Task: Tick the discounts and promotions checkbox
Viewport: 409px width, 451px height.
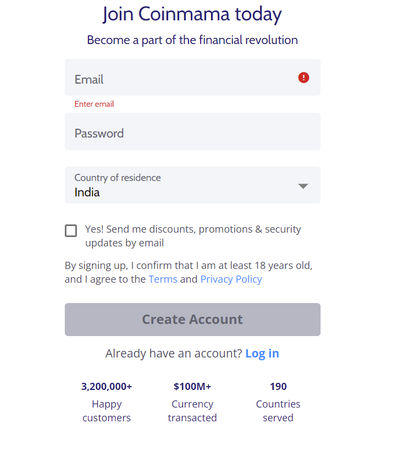Action: (71, 230)
